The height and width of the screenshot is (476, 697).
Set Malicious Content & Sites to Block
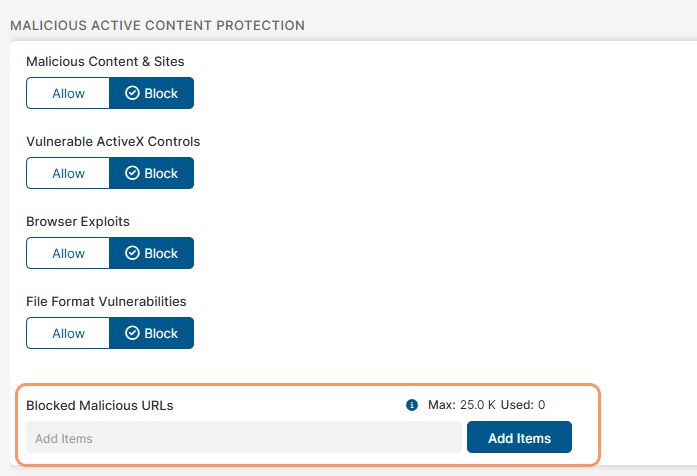pyautogui.click(x=152, y=93)
